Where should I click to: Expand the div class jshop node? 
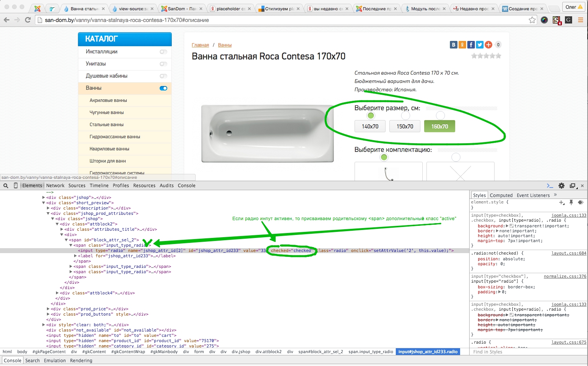44,197
